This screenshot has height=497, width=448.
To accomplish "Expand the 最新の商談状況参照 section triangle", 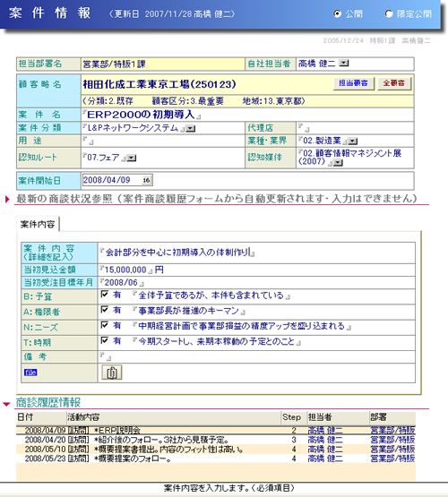I will coord(7,199).
